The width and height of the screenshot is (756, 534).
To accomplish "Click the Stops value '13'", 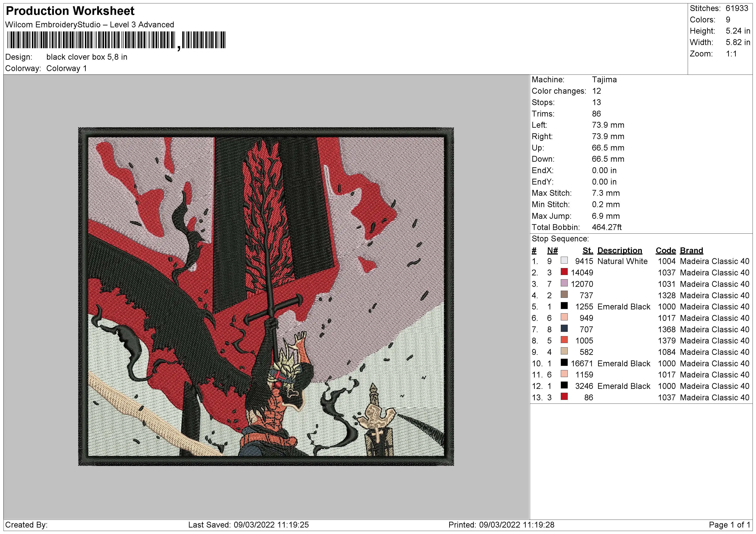I will pos(596,102).
